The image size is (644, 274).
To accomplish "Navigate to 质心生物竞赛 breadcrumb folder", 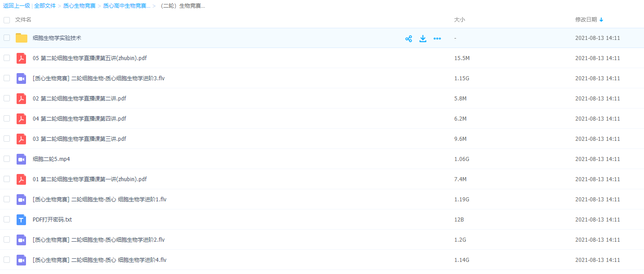I will pyautogui.click(x=79, y=6).
